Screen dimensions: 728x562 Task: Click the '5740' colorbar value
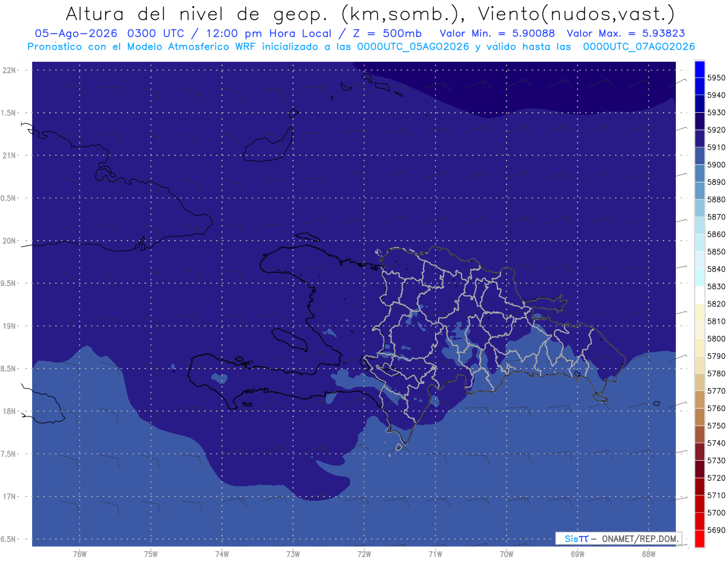point(716,443)
